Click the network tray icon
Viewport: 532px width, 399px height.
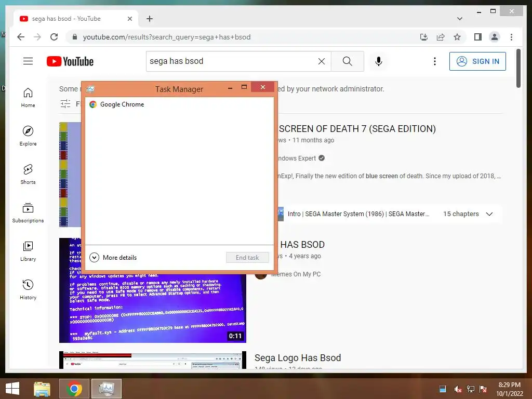pos(471,389)
